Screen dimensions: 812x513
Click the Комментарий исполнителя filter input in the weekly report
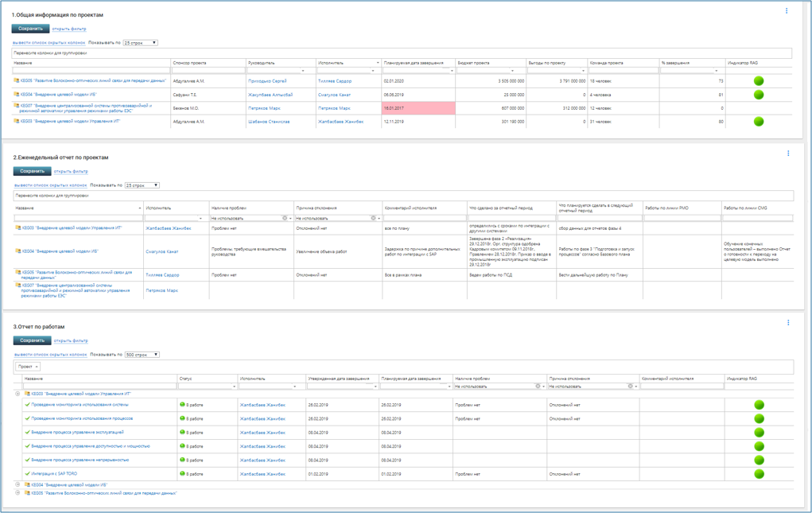424,219
